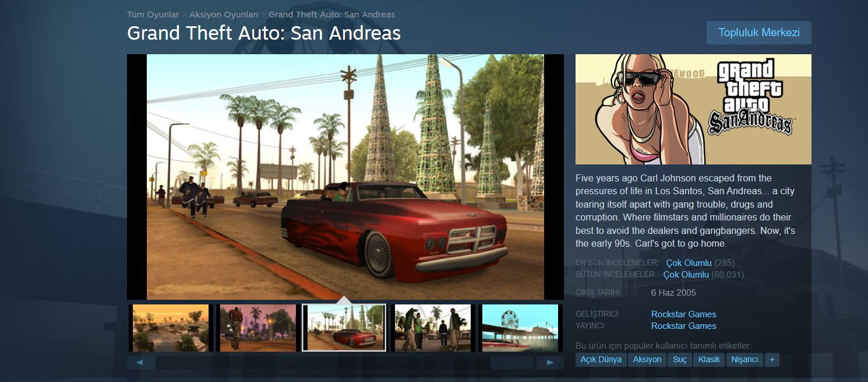The image size is (868, 382).
Task: Click the right arrow on thumbnail scrollbar
Action: [x=549, y=363]
